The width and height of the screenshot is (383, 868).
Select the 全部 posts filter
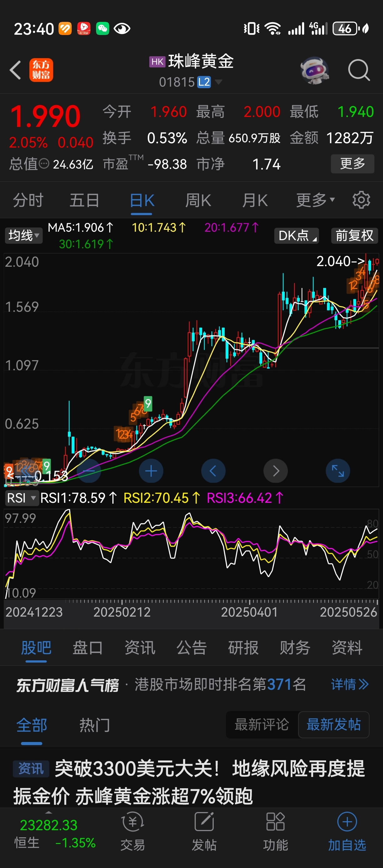click(32, 725)
